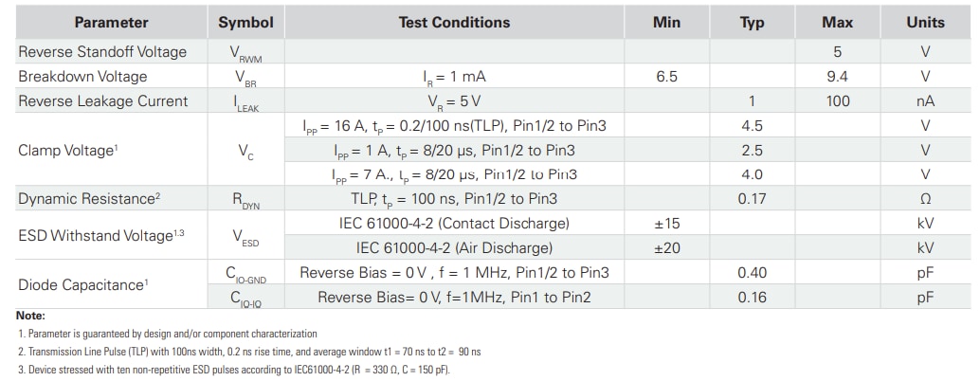Click the Parameter column header
This screenshot has width=980, height=381.
111,23
